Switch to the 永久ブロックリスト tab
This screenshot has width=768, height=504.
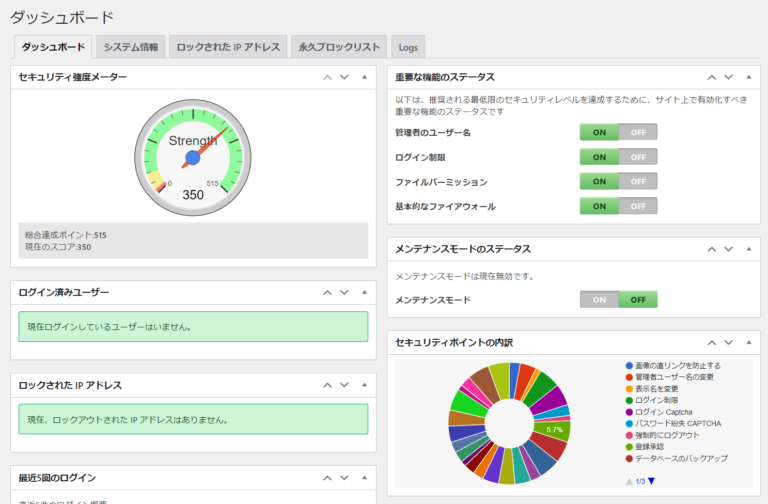[339, 47]
